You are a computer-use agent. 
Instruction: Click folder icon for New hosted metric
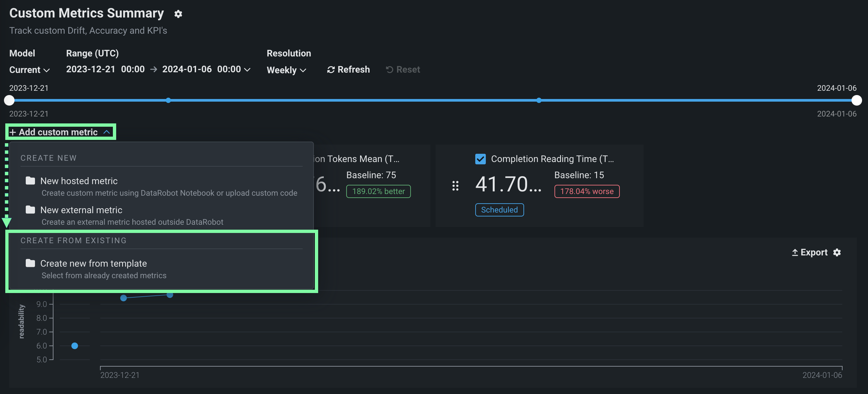pyautogui.click(x=30, y=181)
